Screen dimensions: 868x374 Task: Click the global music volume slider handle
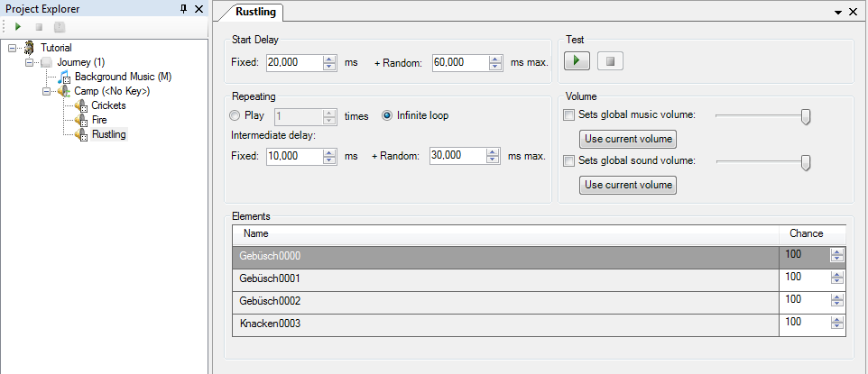[x=806, y=117]
